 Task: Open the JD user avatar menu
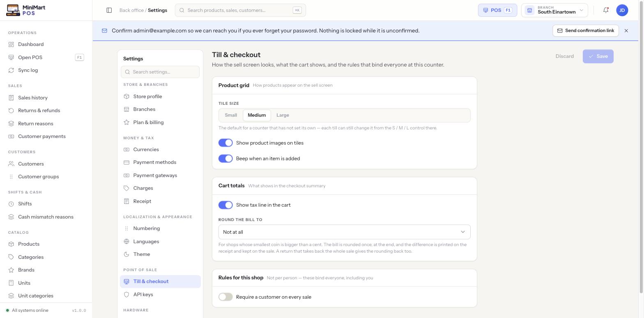click(x=622, y=10)
